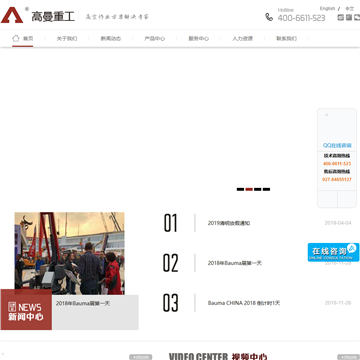Select the fourth banner slide indicator

point(266,189)
